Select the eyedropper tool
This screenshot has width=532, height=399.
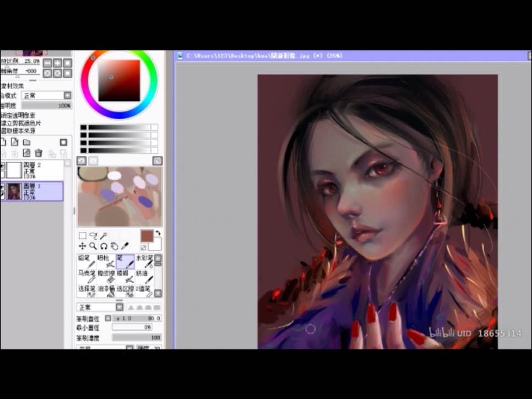125,246
